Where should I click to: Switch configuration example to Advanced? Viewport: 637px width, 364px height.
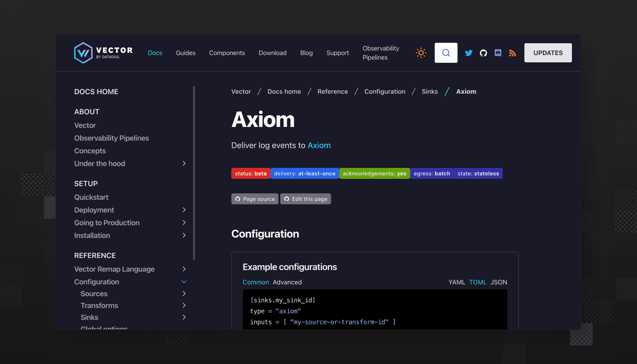click(287, 282)
